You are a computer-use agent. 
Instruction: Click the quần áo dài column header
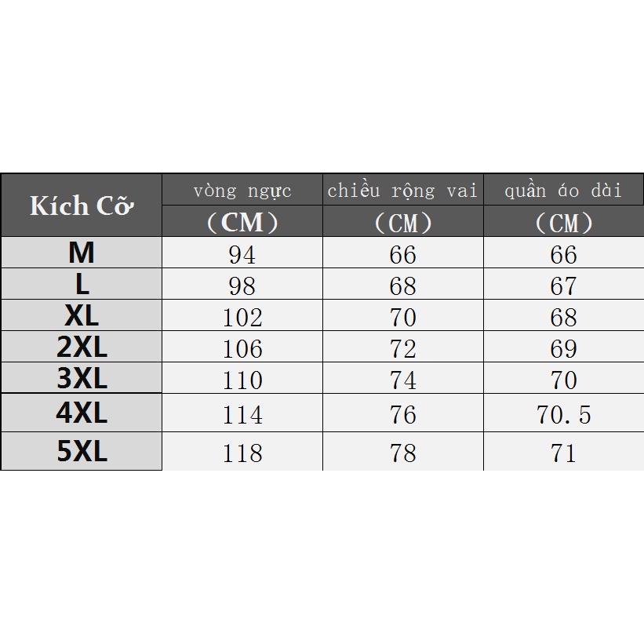click(x=563, y=191)
